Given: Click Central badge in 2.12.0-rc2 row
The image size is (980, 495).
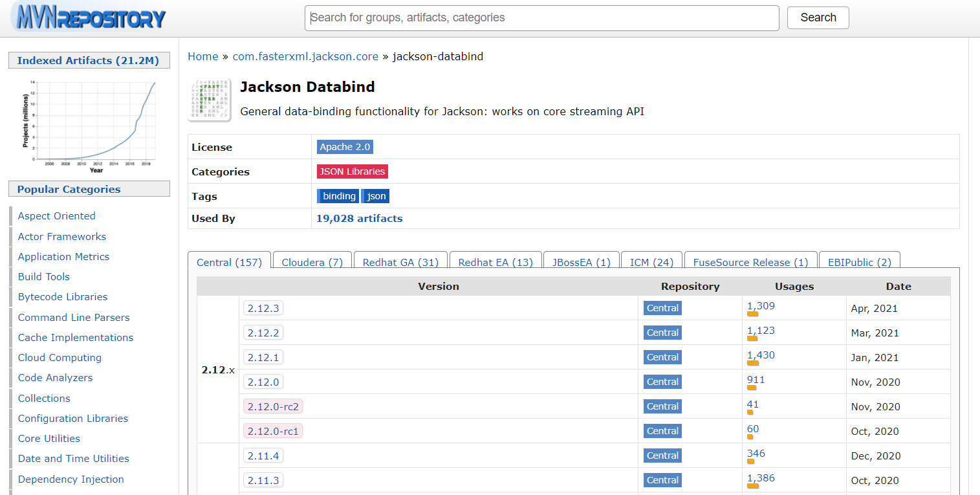Looking at the screenshot, I should click(662, 406).
